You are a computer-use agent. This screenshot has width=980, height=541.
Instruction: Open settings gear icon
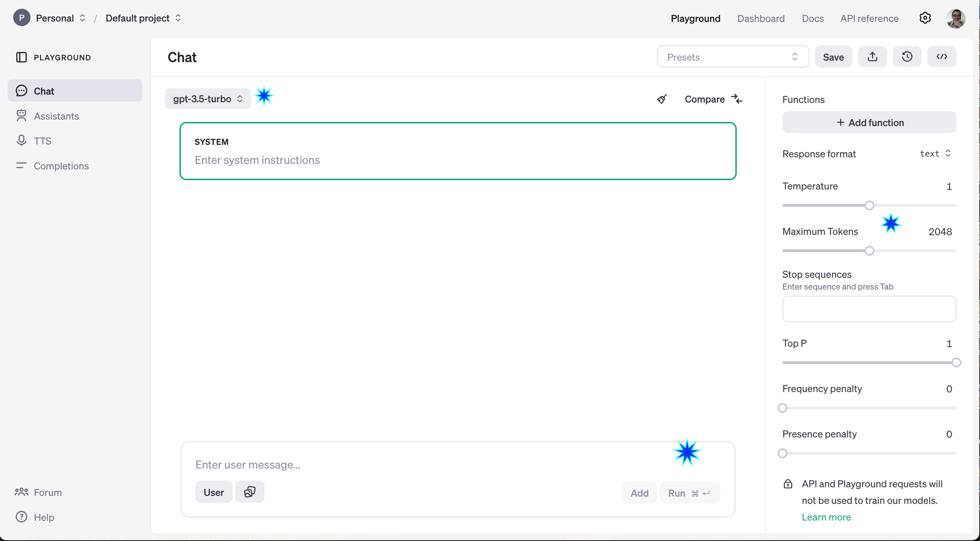[x=925, y=18]
